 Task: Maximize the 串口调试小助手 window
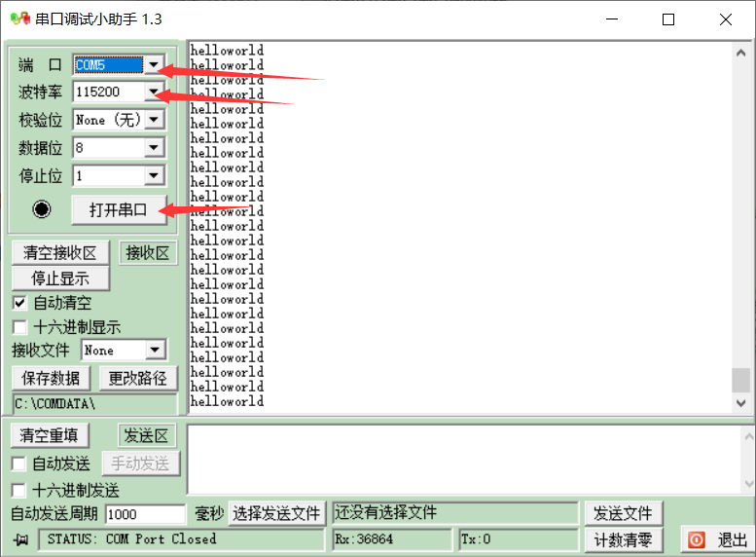click(x=668, y=19)
